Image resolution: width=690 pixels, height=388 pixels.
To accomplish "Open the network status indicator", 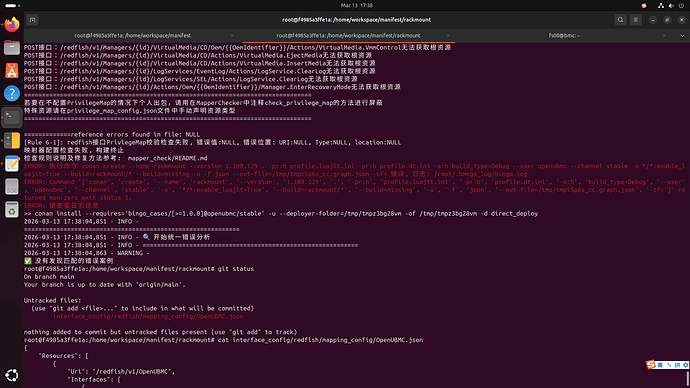I will pyautogui.click(x=661, y=6).
